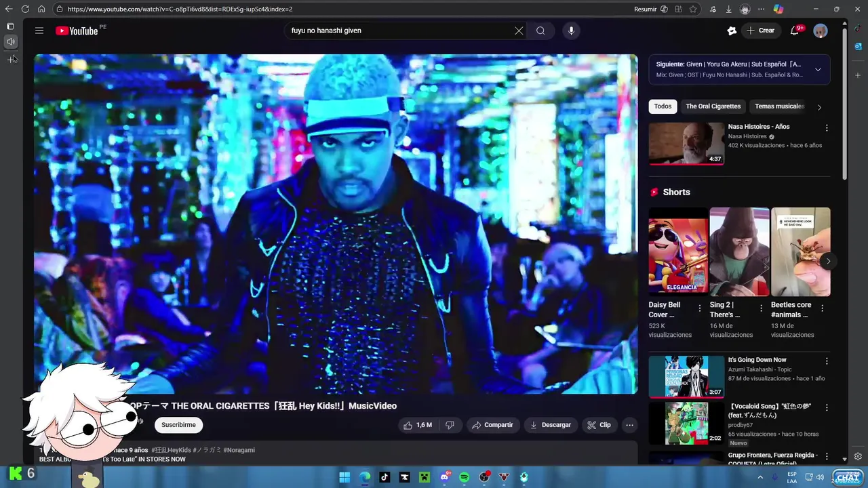Open the Sing 2 short thumbnail
Screen dimensions: 868x488
(739, 251)
